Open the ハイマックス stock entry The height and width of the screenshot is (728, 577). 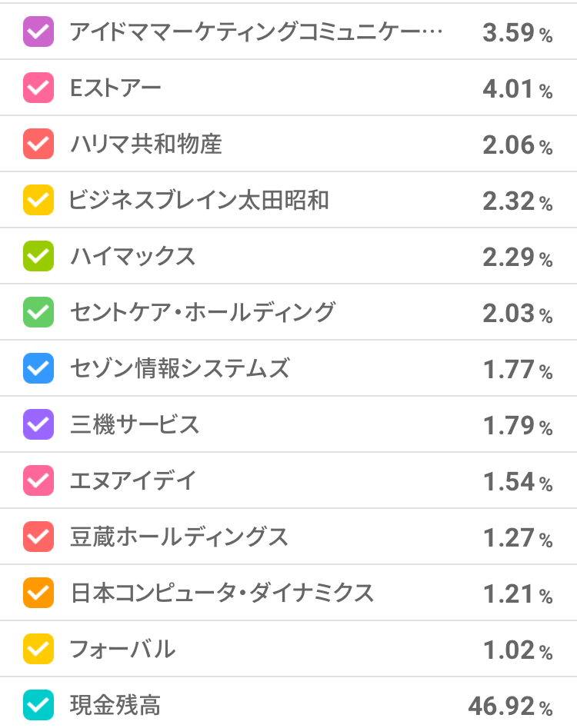click(x=132, y=256)
